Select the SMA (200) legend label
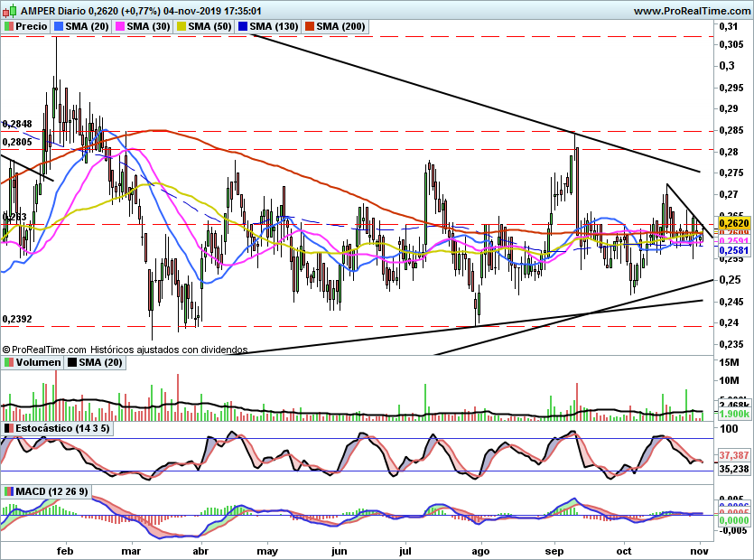 point(341,26)
